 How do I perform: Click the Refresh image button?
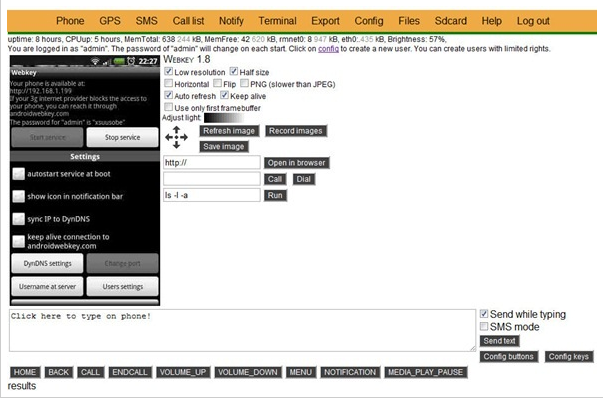pos(229,131)
